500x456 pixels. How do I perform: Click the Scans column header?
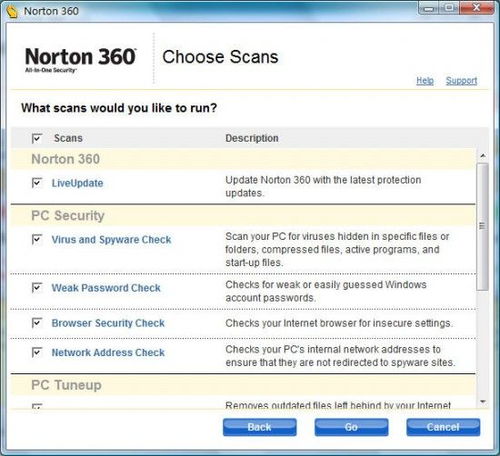(x=68, y=138)
